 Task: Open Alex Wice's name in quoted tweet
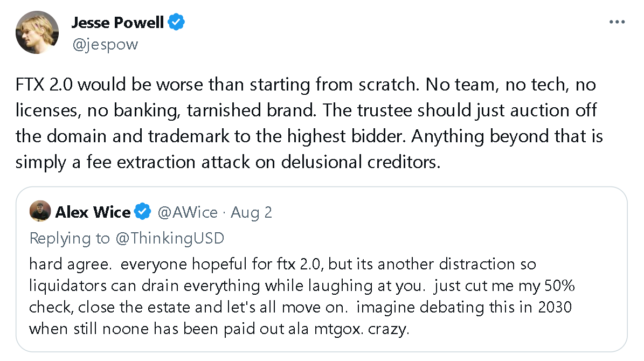tap(93, 212)
